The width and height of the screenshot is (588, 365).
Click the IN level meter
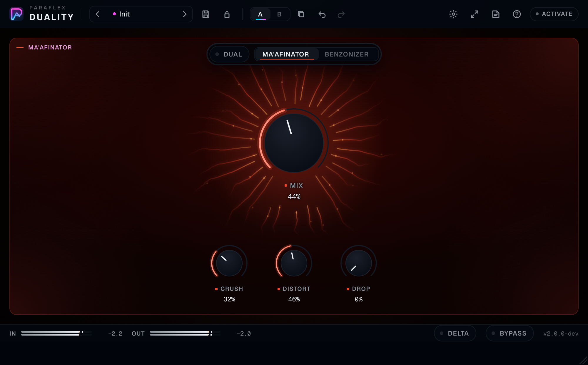pos(56,333)
